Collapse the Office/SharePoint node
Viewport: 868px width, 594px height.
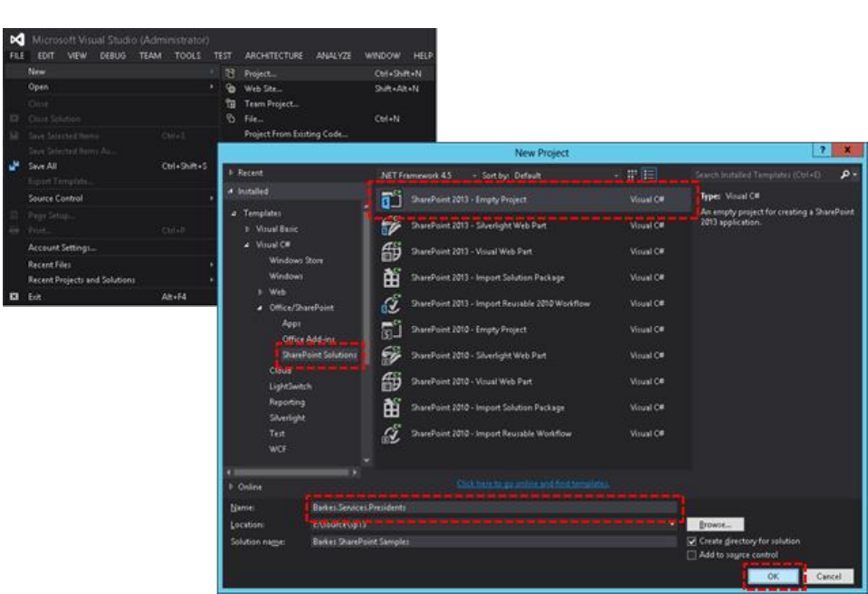coord(260,308)
